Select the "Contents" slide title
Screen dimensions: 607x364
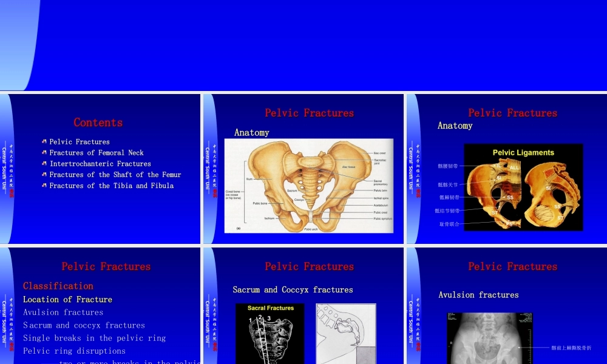point(98,123)
